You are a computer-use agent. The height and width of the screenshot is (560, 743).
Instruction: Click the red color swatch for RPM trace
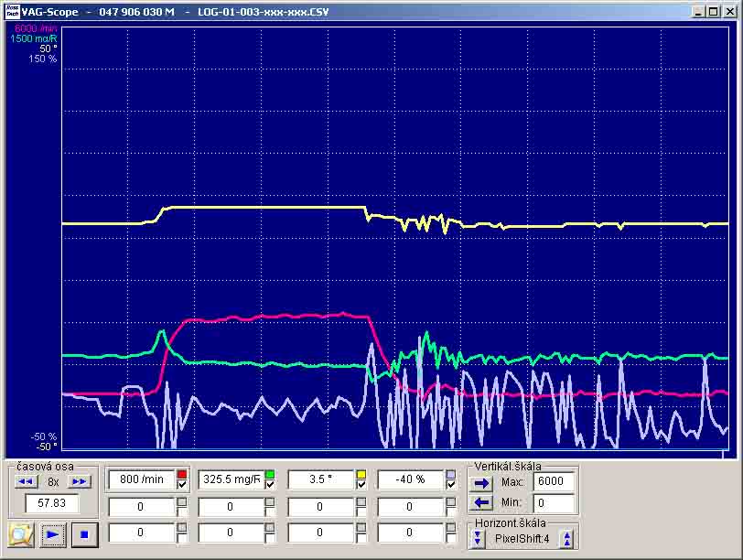182,474
